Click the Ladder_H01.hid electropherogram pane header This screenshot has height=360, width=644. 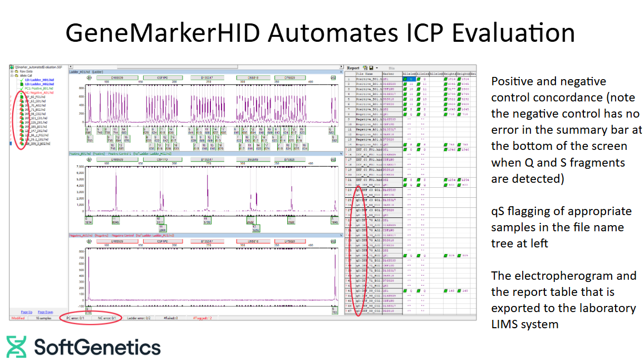click(205, 72)
